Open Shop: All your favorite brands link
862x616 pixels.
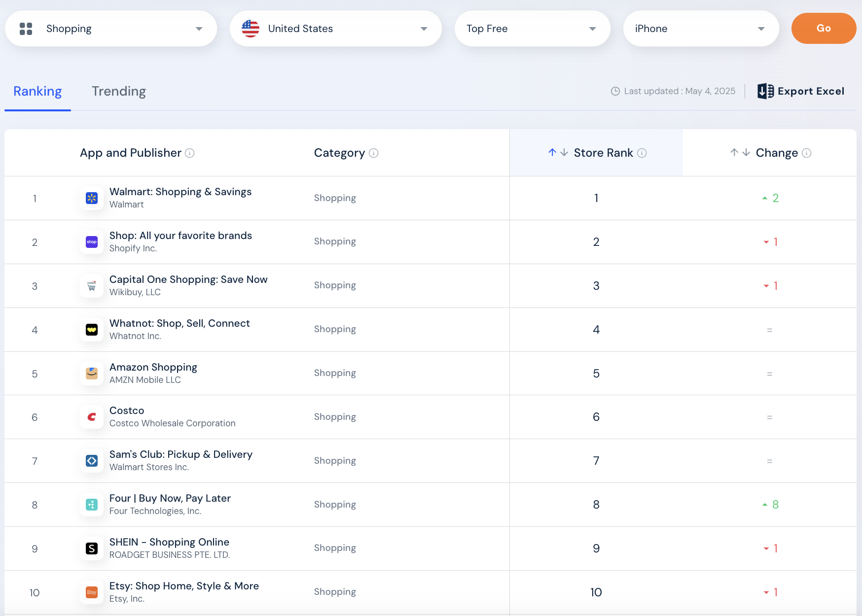(x=180, y=236)
